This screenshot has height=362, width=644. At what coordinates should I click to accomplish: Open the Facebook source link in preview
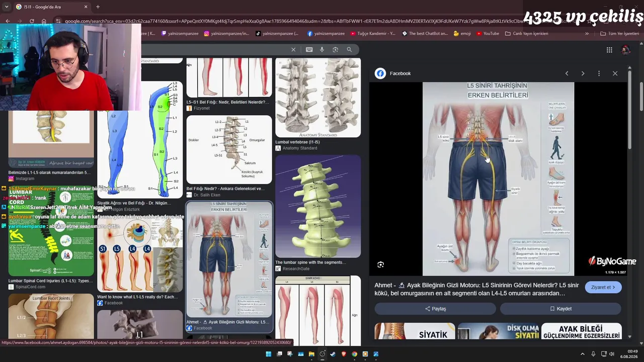click(393, 73)
